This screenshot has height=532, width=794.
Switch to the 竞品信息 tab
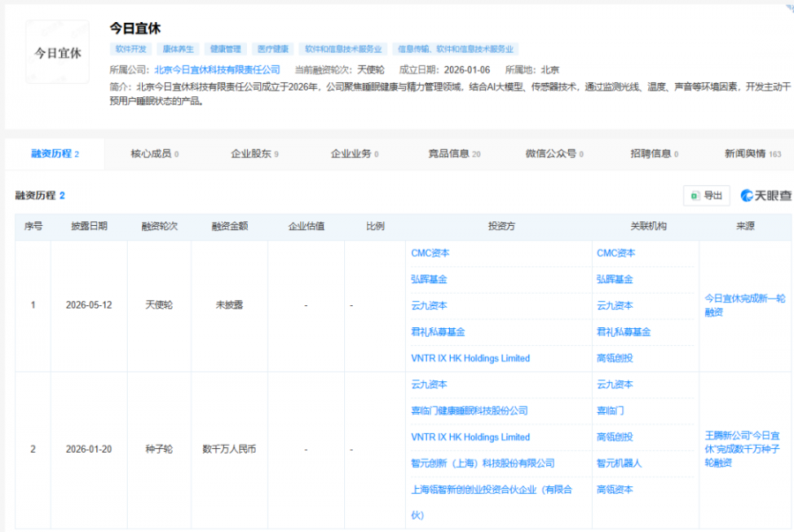click(x=454, y=154)
